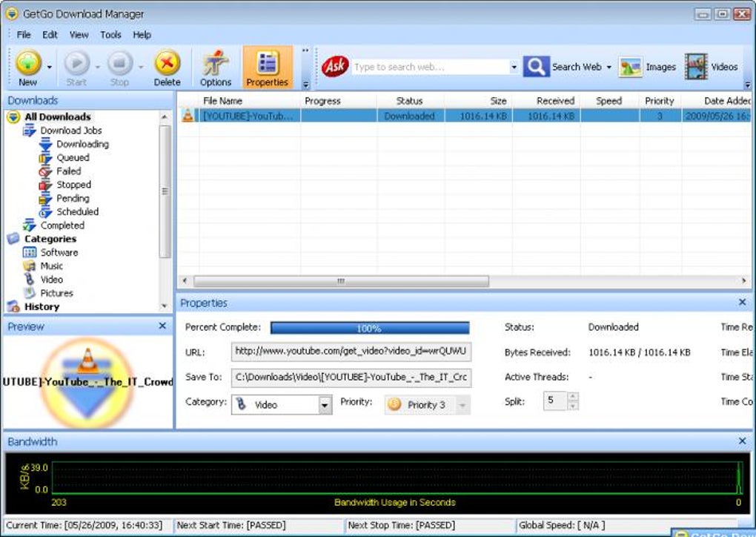756x537 pixels.
Task: Select the Stopped downloads item
Action: tap(73, 184)
